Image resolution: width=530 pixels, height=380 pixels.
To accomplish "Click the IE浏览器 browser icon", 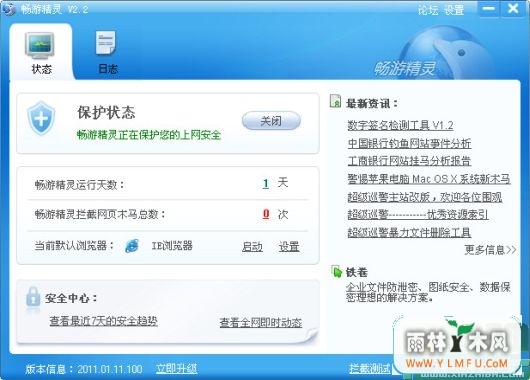I will coord(132,246).
